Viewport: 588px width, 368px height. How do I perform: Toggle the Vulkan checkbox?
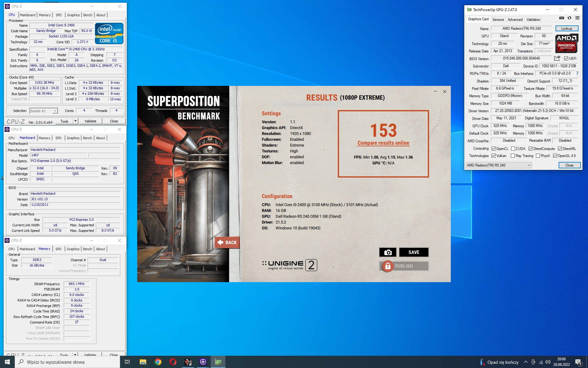click(493, 156)
